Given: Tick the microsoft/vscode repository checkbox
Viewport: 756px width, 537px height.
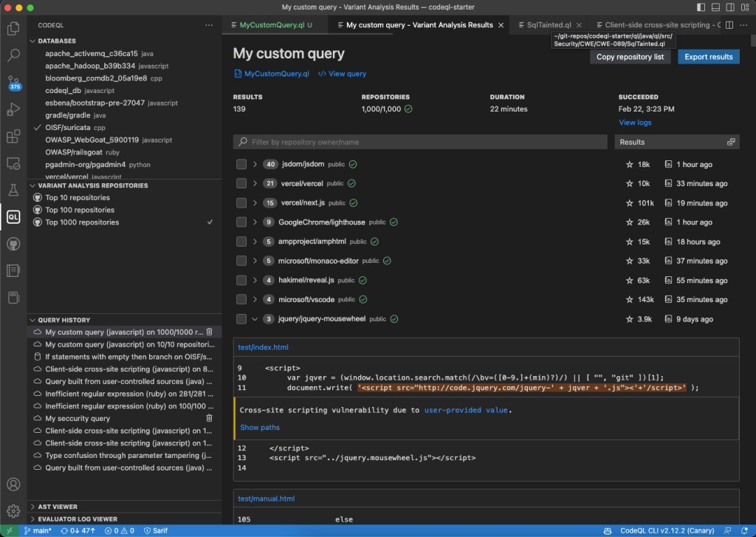Looking at the screenshot, I should tap(241, 299).
